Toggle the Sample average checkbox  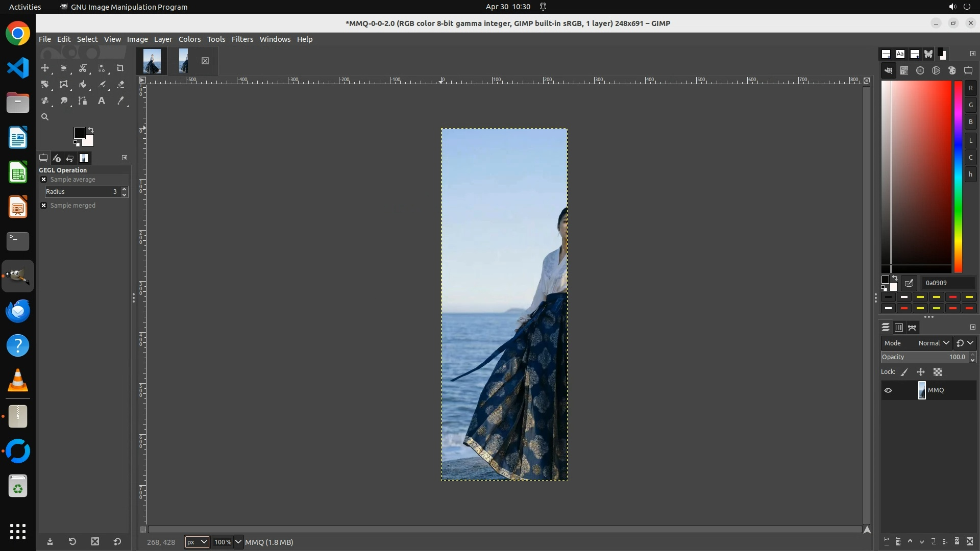point(44,180)
